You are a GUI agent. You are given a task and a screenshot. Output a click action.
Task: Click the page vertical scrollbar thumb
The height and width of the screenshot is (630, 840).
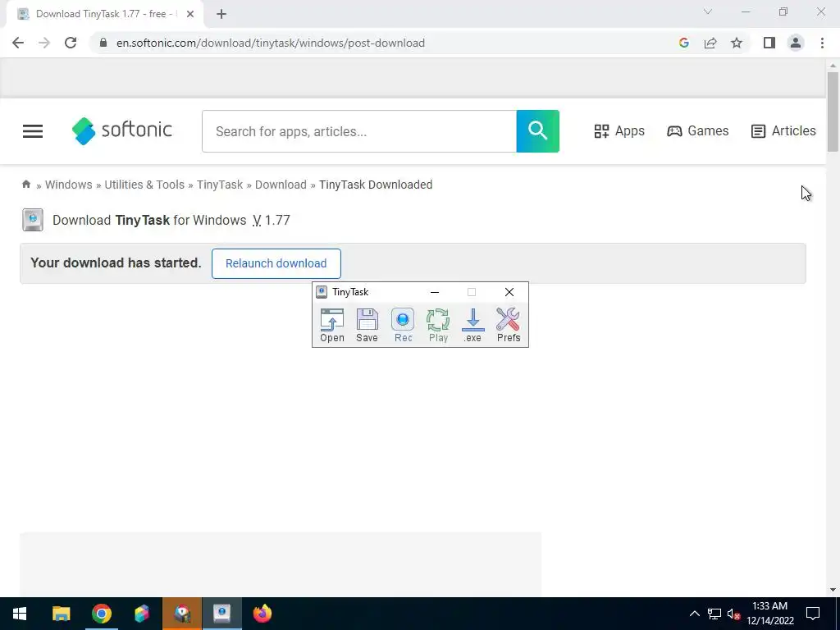833,112
